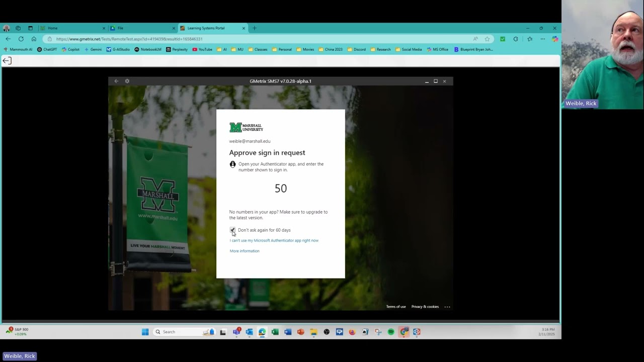Open the browser workspaces icon
The width and height of the screenshot is (644, 362).
pyautogui.click(x=18, y=28)
